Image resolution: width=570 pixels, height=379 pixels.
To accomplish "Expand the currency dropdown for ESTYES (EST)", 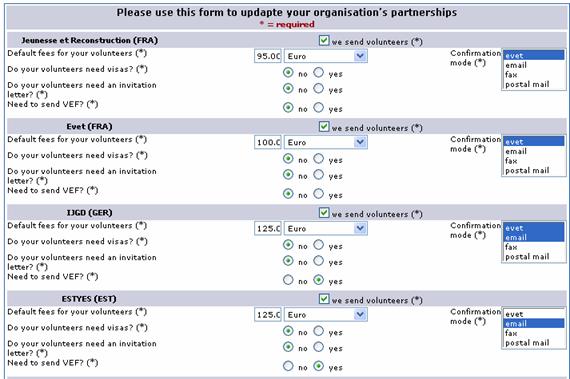I will [x=326, y=315].
